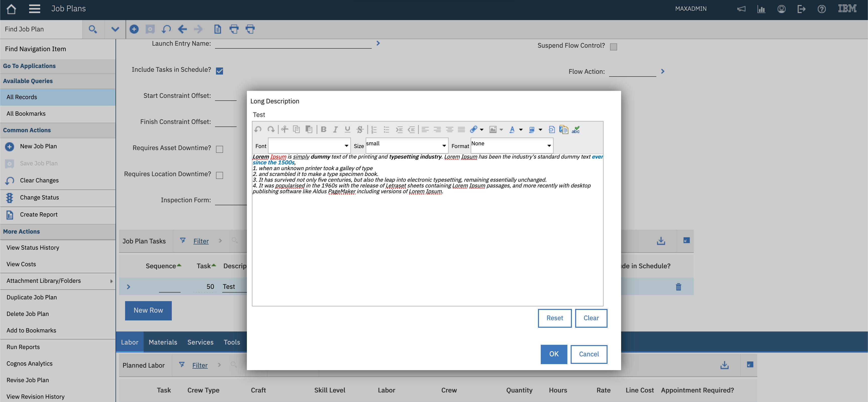Open the New Job Plan action

[x=38, y=146]
